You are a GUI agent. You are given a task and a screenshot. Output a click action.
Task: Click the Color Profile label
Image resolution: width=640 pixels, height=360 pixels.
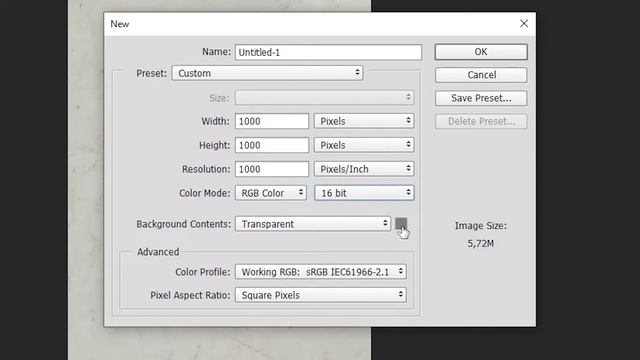tap(203, 272)
